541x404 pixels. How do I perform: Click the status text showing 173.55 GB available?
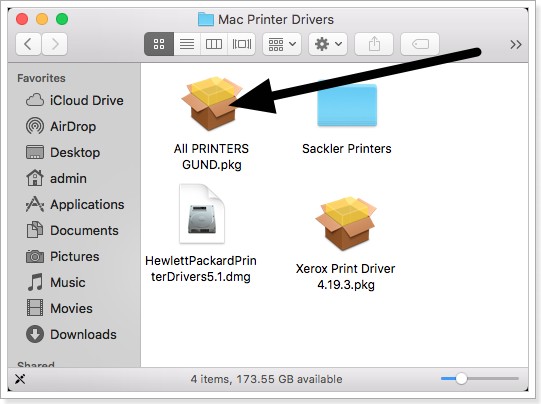pyautogui.click(x=266, y=379)
